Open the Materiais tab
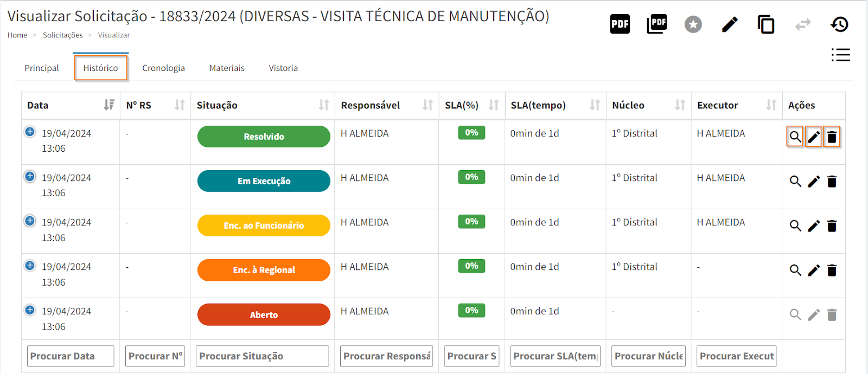 [227, 68]
